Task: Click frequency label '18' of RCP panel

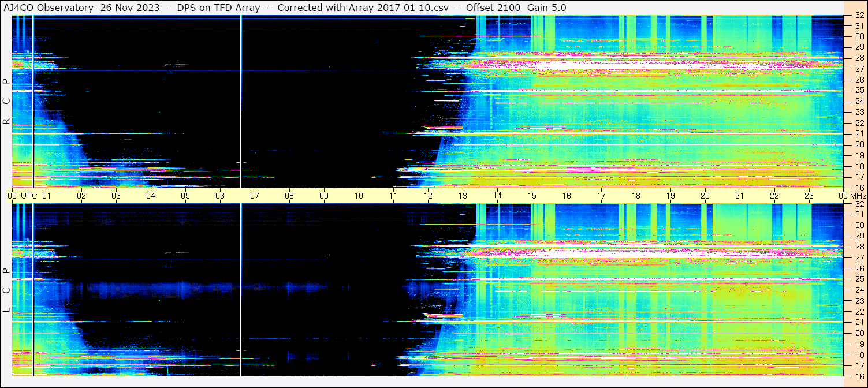Action: tap(859, 166)
